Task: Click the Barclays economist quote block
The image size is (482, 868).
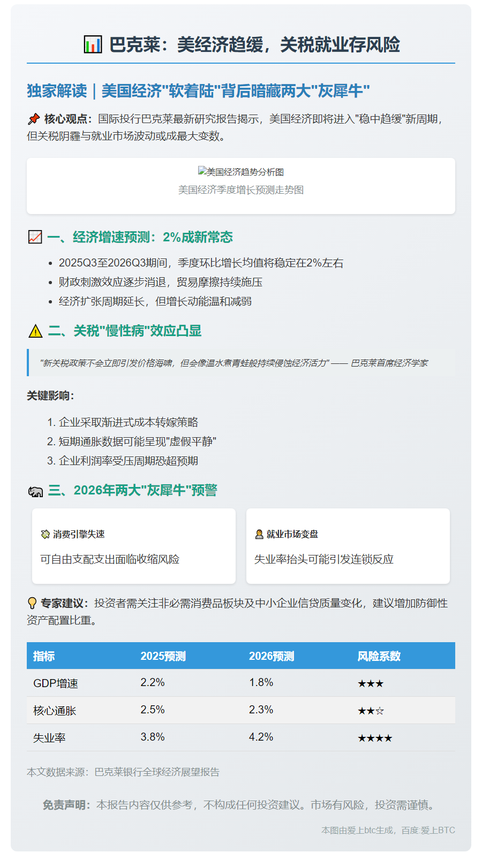Action: pos(241,363)
